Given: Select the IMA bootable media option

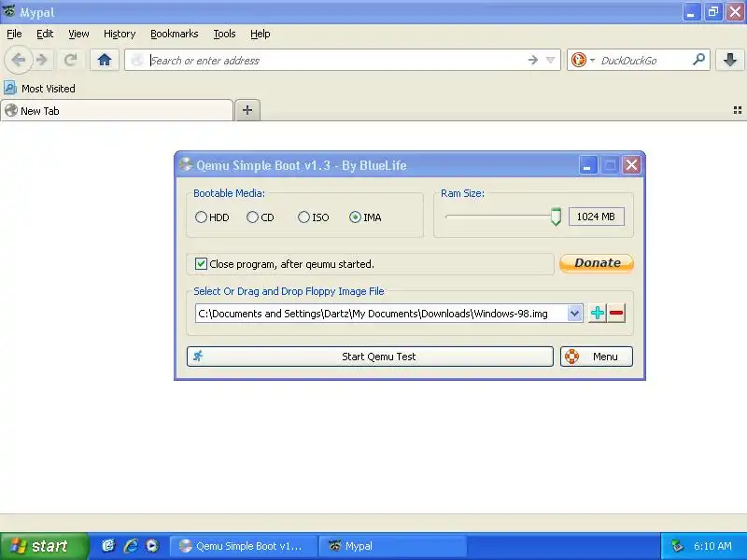Looking at the screenshot, I should 365,217.
